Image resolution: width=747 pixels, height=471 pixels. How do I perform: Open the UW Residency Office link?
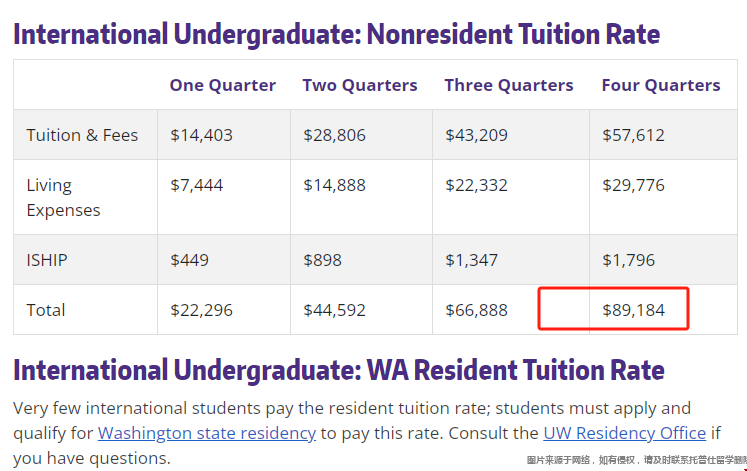coord(625,433)
